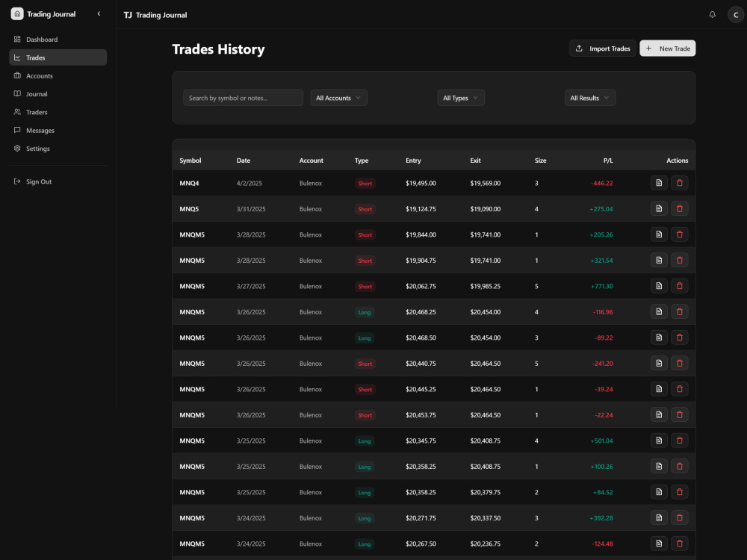View notes for the -241.20 trade
747x560 pixels.
coord(659,363)
